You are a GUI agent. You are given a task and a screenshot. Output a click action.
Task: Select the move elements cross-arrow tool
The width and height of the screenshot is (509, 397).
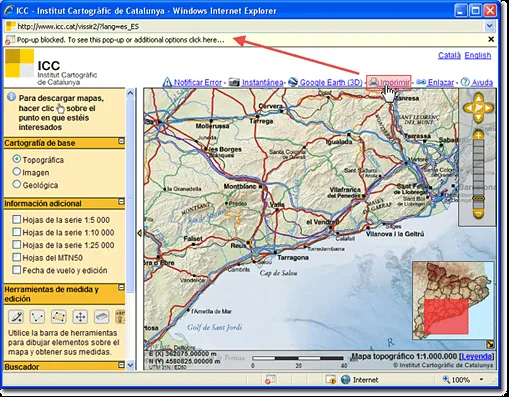pyautogui.click(x=80, y=316)
